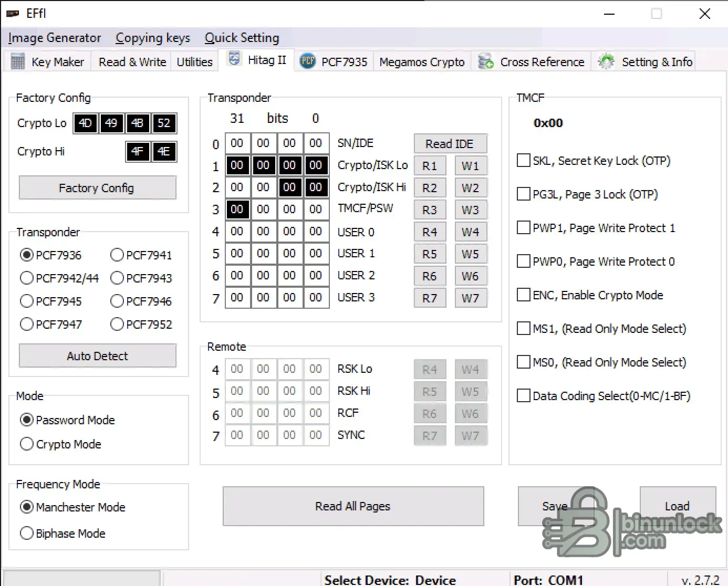Click the Save button
This screenshot has height=586, width=728.
tap(555, 506)
